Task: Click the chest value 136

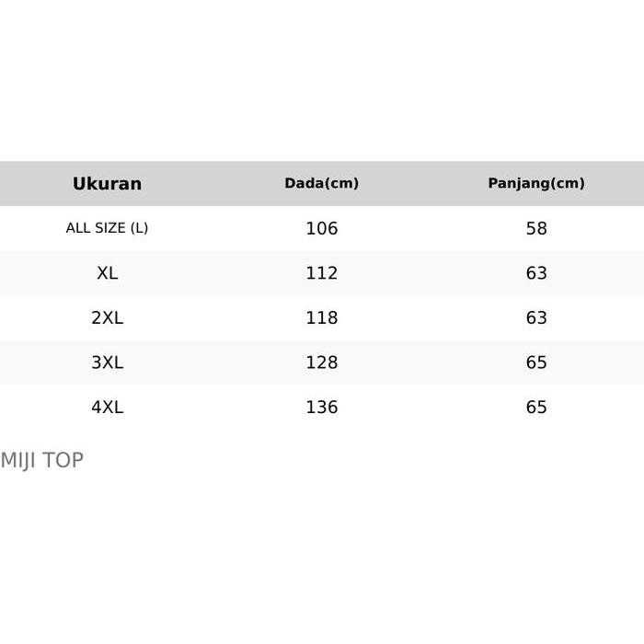Action: [321, 408]
